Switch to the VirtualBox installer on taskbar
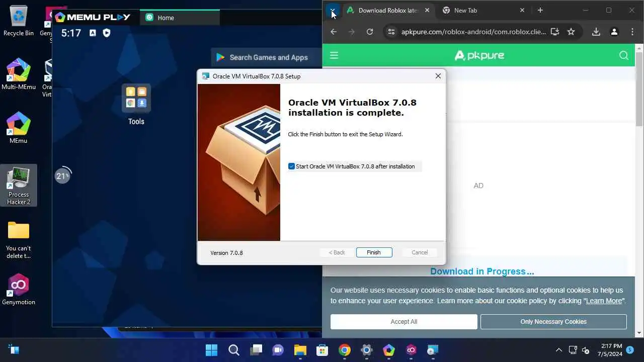The image size is (644, 362). click(x=433, y=350)
